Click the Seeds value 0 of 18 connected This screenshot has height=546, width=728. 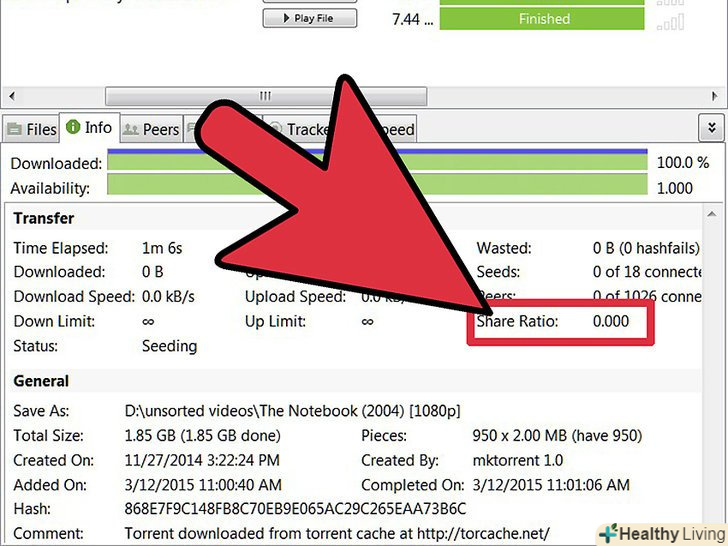pyautogui.click(x=647, y=272)
